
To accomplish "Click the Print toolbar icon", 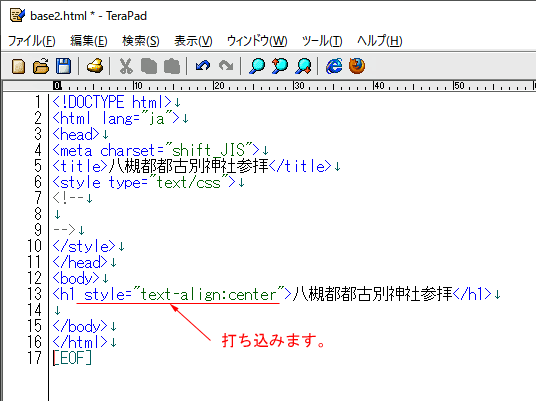I will point(95,66).
